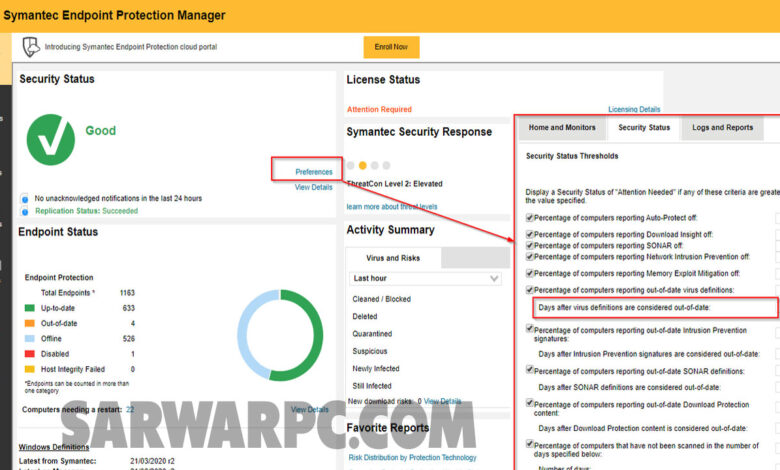
Task: Click the orange Out-of-date legend swatch
Action: [30, 323]
